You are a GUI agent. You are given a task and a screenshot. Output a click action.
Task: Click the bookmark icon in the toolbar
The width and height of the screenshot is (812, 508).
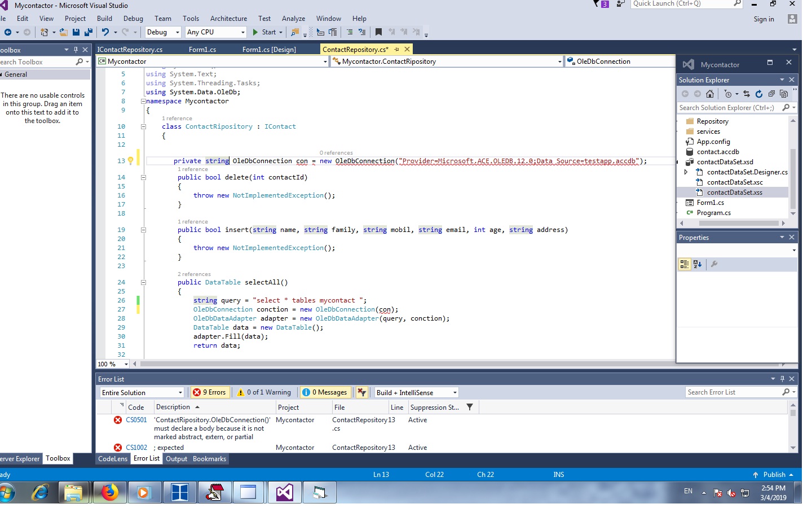[x=378, y=32]
